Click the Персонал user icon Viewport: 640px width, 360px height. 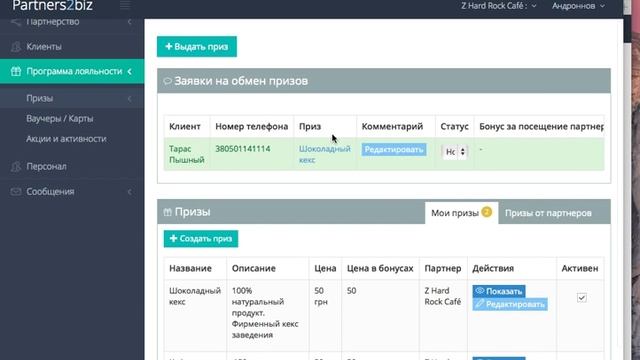(16, 167)
